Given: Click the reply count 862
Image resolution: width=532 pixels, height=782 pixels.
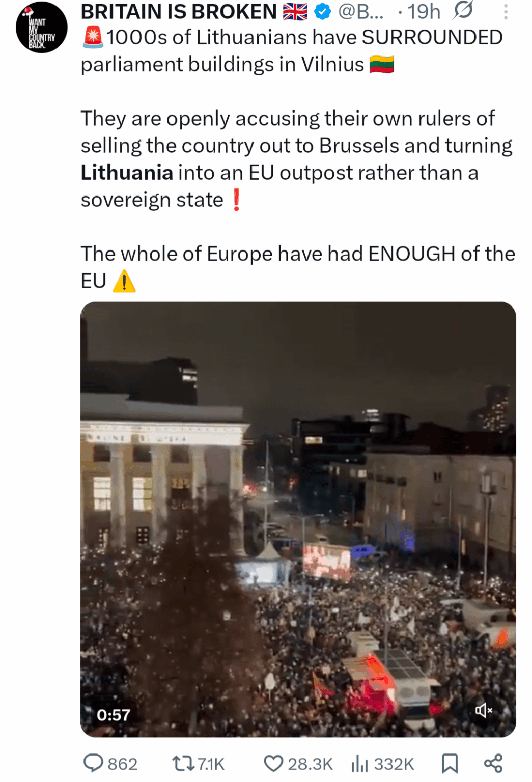Looking at the screenshot, I should [122, 763].
